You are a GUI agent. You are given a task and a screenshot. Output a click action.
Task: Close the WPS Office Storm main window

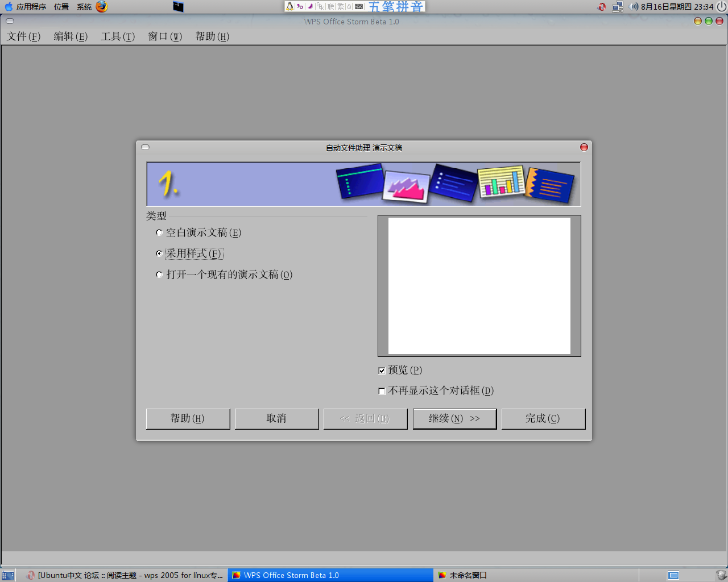click(719, 21)
